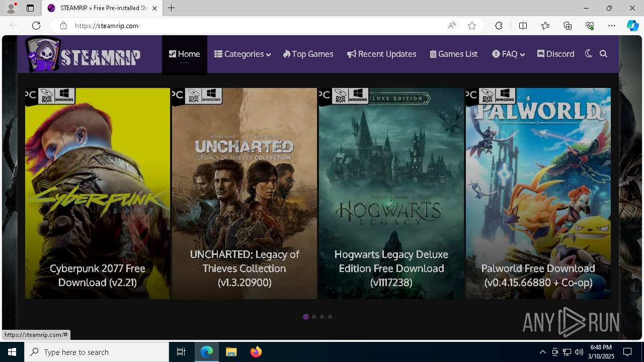Open Tab actions menu
Viewport: 644px width, 362px height.
30,8
